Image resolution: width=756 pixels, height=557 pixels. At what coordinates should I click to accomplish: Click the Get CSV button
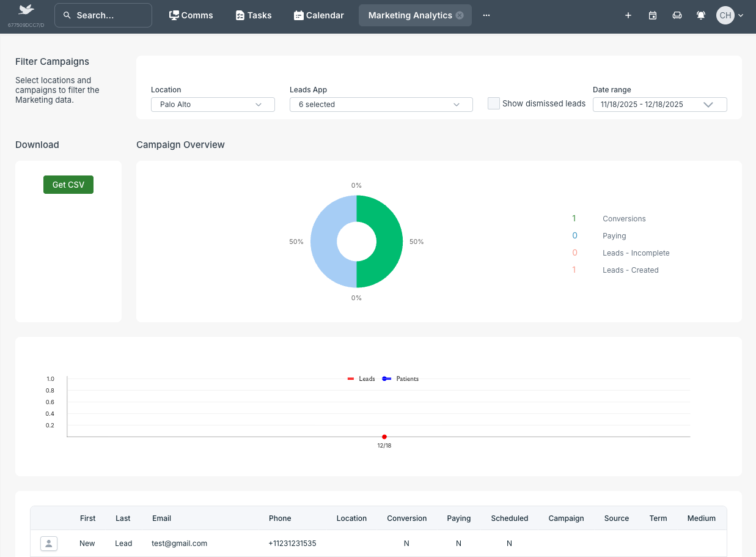coord(68,185)
